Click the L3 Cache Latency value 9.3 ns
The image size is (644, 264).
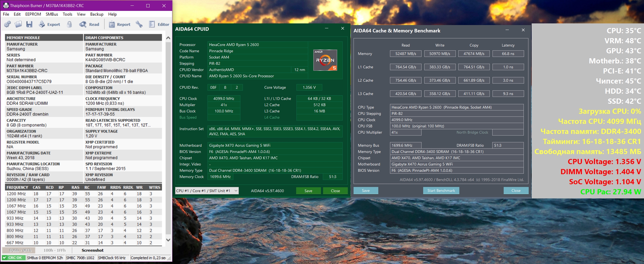508,94
